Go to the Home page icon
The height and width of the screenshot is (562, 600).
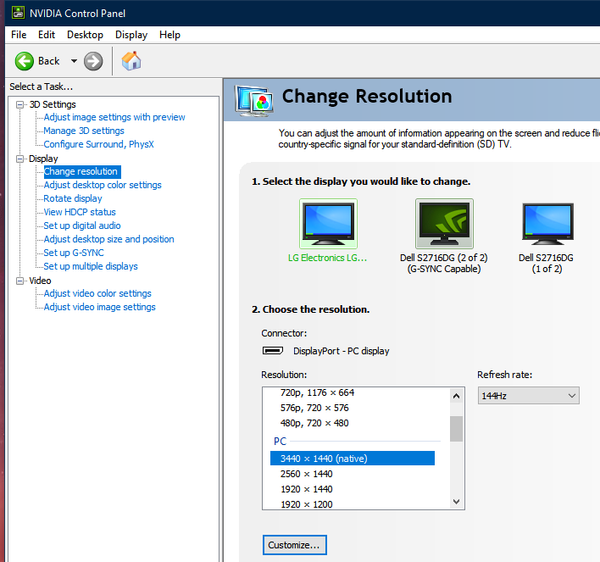tap(131, 61)
